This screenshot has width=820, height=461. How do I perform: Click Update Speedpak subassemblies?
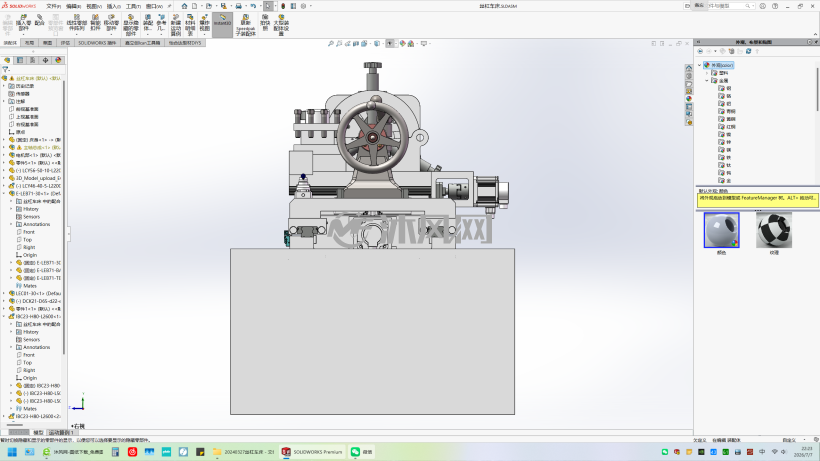click(245, 25)
